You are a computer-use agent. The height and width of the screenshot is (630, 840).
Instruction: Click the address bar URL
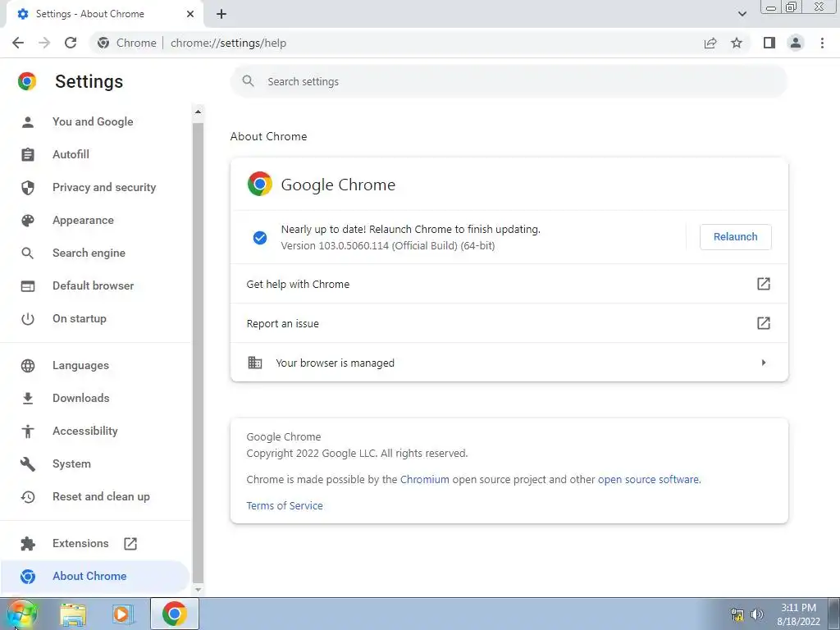tap(228, 43)
